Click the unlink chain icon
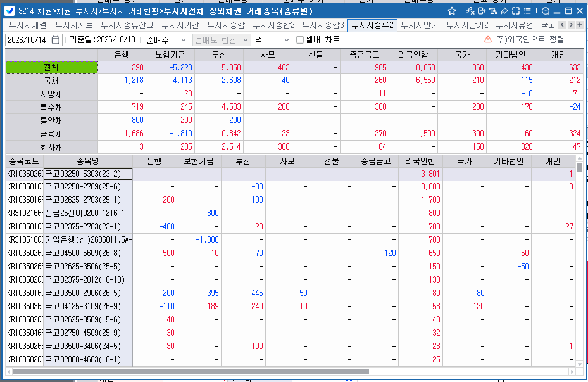The width and height of the screenshot is (588, 382). pos(470,11)
